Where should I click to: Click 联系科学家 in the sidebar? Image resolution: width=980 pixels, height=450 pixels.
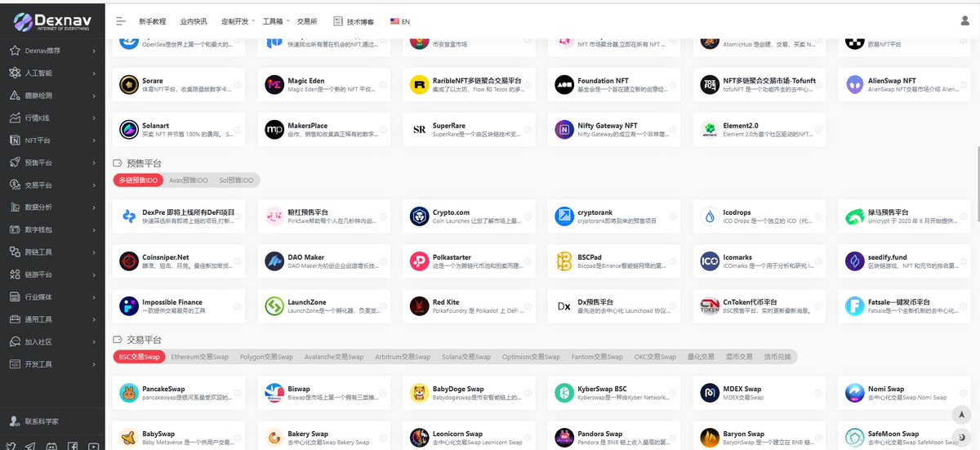tap(34, 421)
